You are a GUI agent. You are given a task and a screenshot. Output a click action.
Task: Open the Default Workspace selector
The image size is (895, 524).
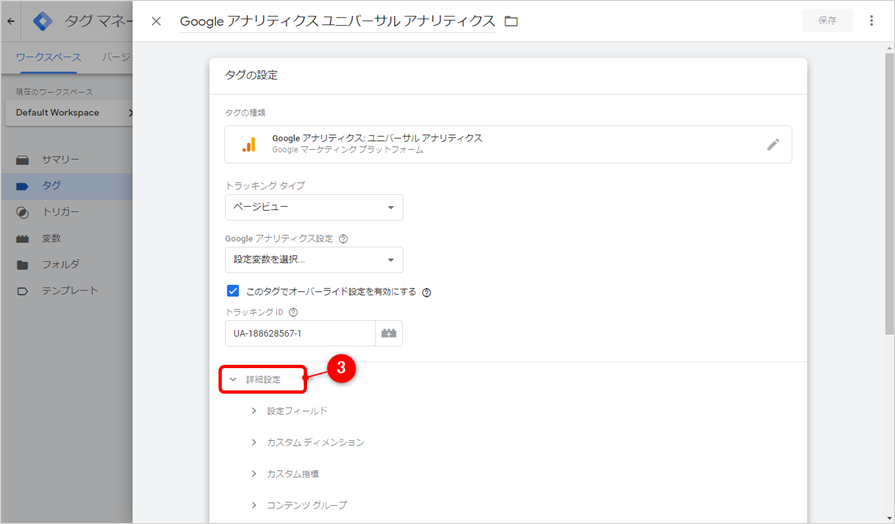pyautogui.click(x=68, y=113)
